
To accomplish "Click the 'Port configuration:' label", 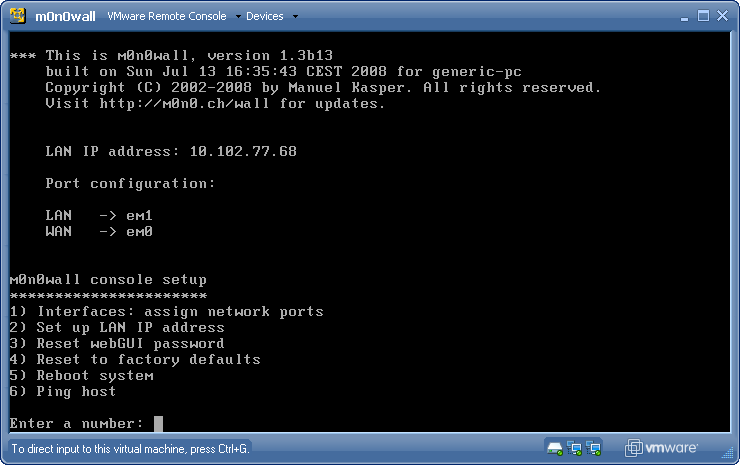I will click(x=130, y=184).
